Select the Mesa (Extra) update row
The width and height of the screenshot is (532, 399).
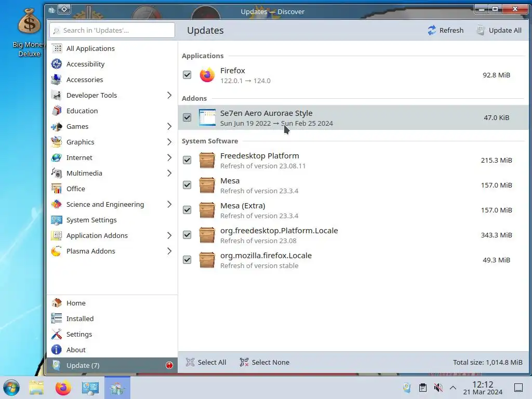353,210
